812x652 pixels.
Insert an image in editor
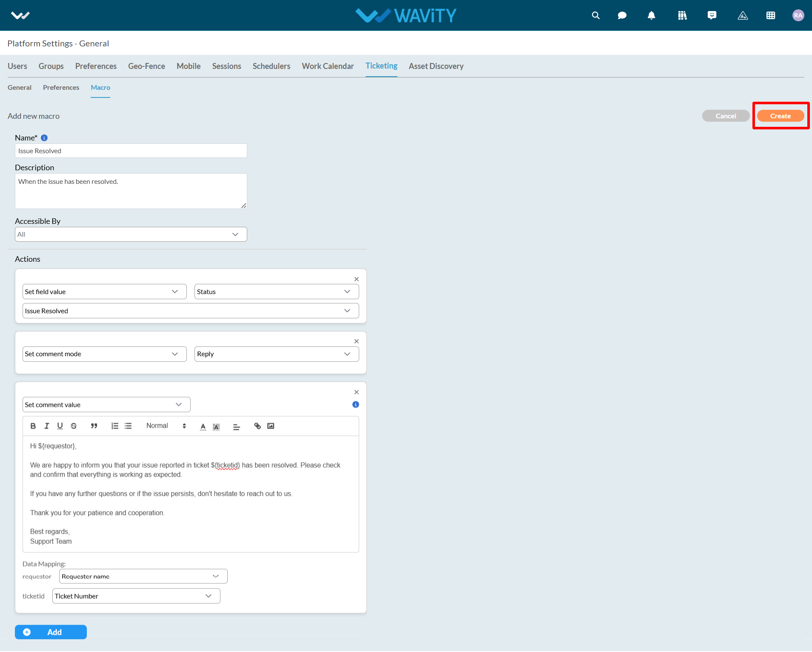271,426
